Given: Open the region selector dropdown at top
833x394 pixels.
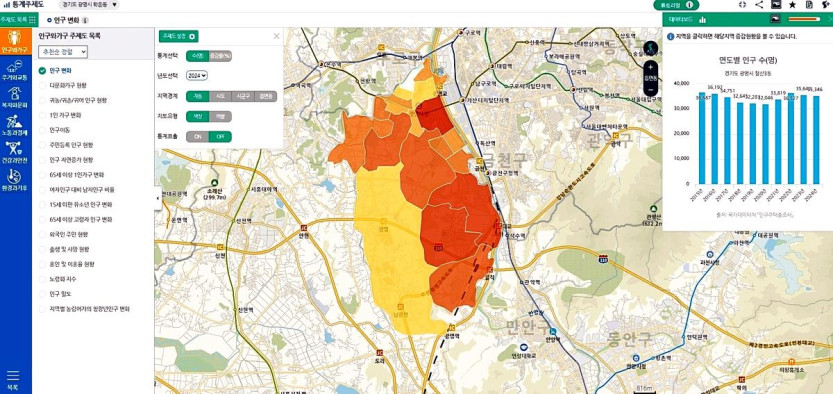Looking at the screenshot, I should click(89, 4).
